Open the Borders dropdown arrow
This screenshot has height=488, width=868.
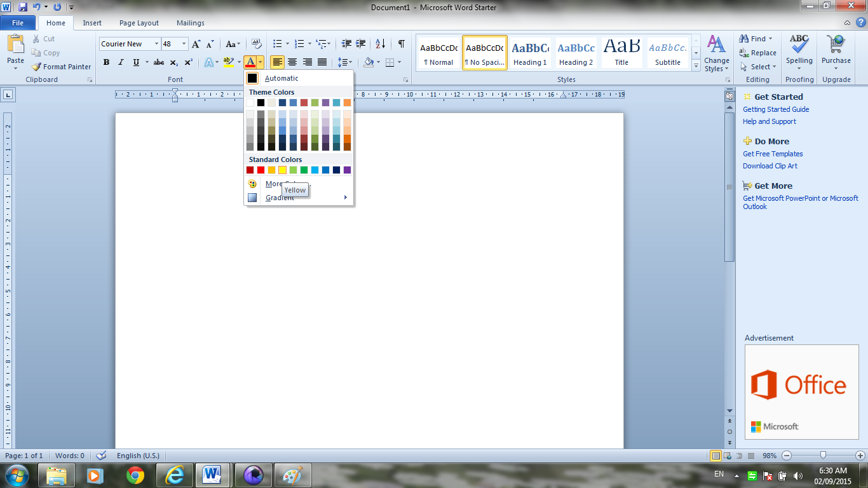(x=399, y=62)
